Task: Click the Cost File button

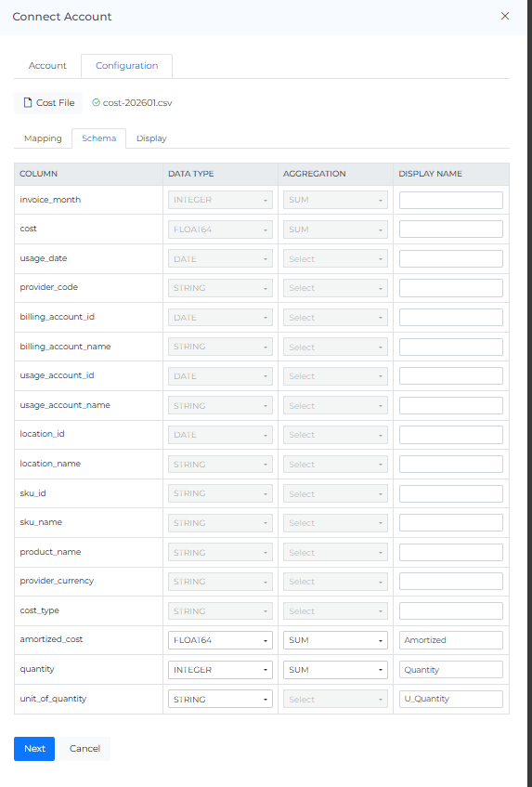Action: point(48,103)
